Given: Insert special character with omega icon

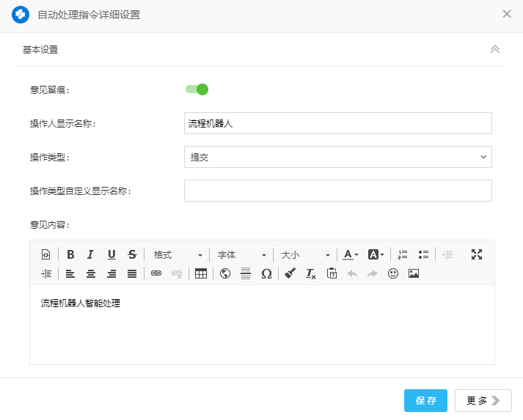Looking at the screenshot, I should (266, 273).
